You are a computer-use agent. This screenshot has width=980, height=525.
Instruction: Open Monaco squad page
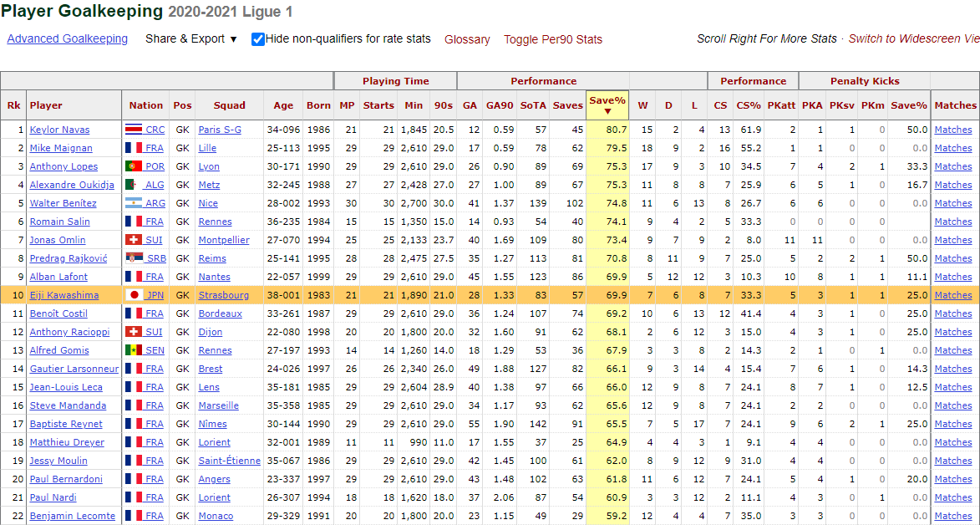(216, 517)
